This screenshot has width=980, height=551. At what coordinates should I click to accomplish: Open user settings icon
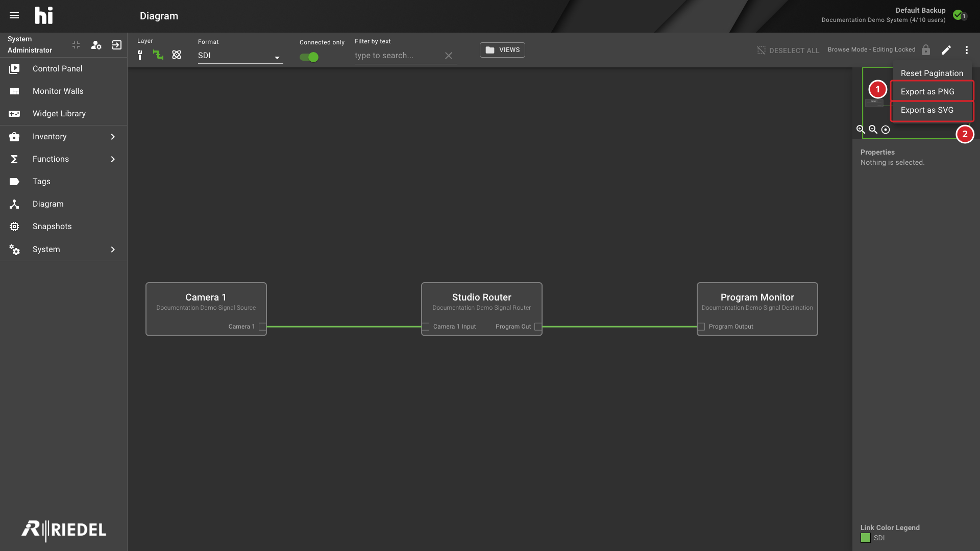click(x=96, y=45)
